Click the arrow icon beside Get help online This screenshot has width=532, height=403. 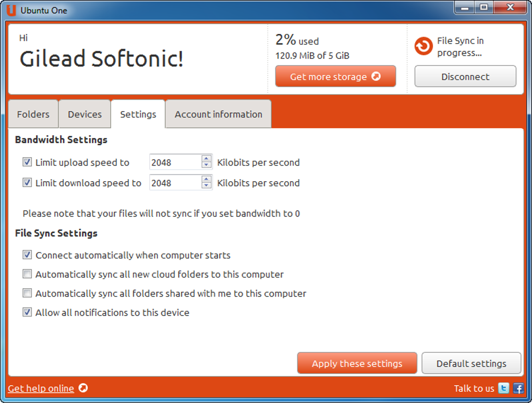[83, 388]
